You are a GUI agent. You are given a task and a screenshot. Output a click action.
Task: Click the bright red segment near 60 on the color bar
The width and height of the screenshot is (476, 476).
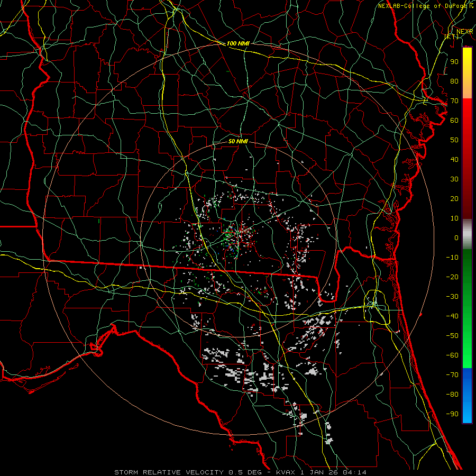pyautogui.click(x=467, y=114)
